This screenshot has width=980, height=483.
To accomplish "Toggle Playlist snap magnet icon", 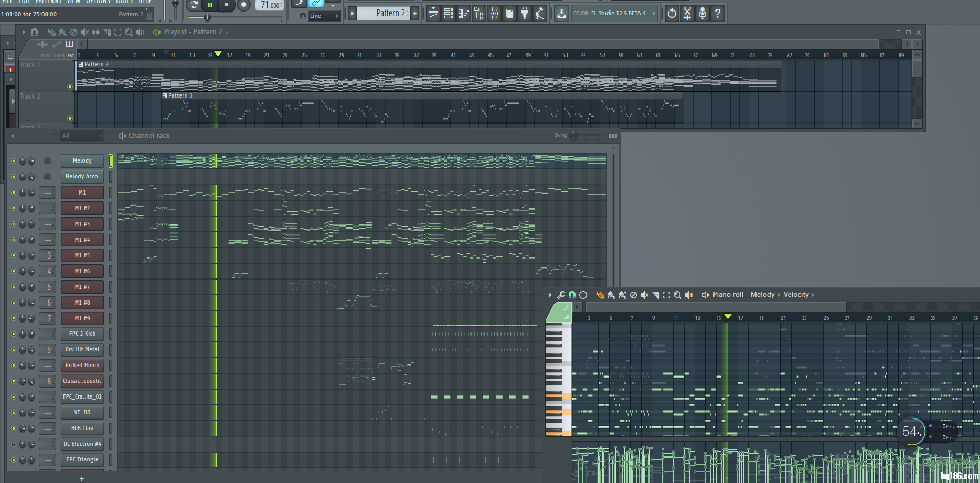I will click(35, 32).
